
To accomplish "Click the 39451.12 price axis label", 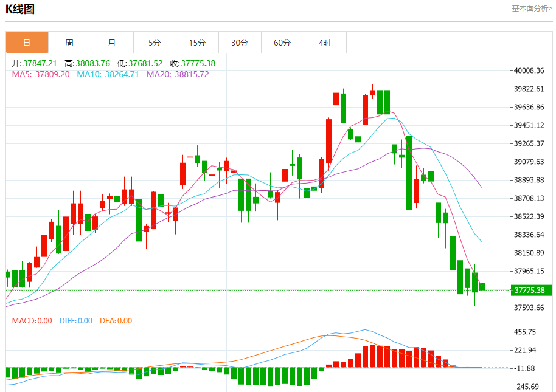I will 529,125.
